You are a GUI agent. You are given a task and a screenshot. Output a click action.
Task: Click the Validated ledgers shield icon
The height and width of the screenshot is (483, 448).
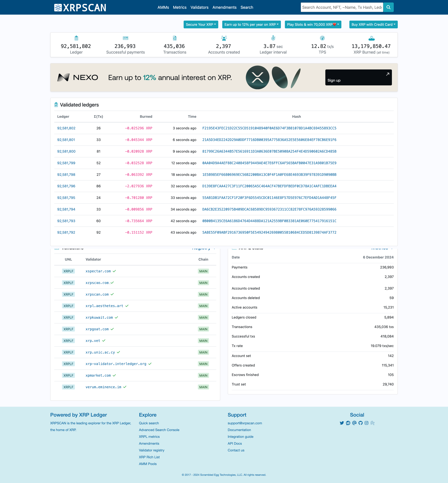56,105
